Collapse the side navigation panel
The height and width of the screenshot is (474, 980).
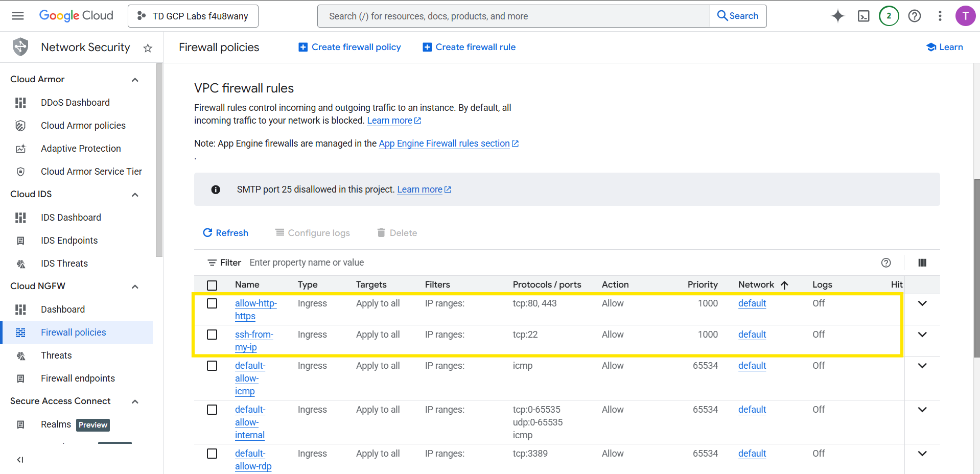[20, 460]
